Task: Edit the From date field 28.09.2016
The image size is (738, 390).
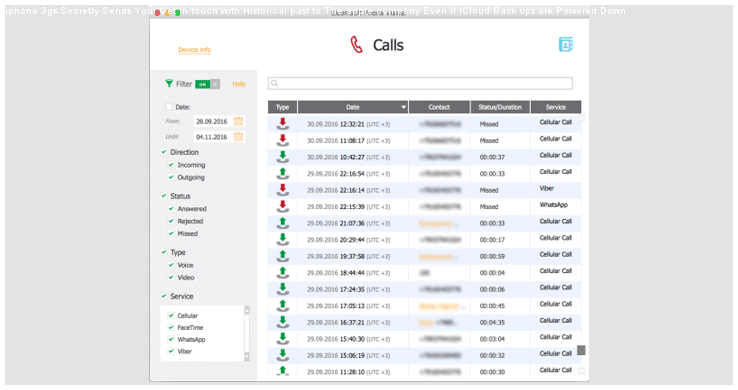Action: coord(213,121)
